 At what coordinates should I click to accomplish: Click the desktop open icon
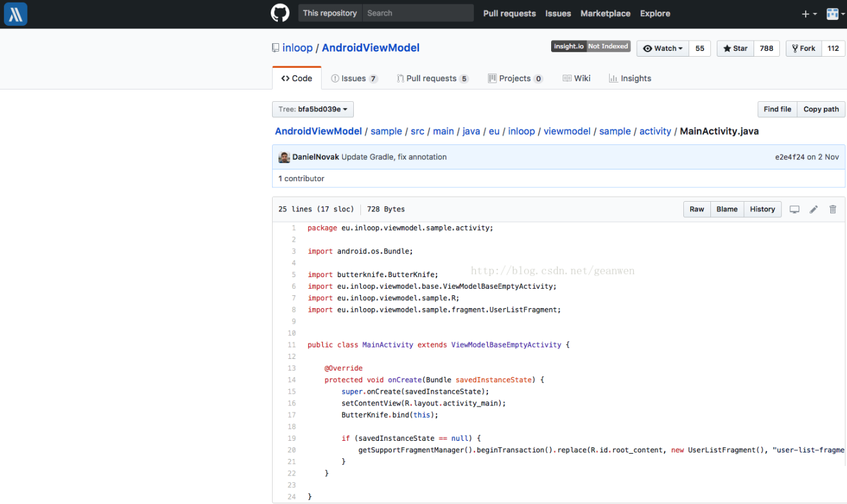[795, 209]
